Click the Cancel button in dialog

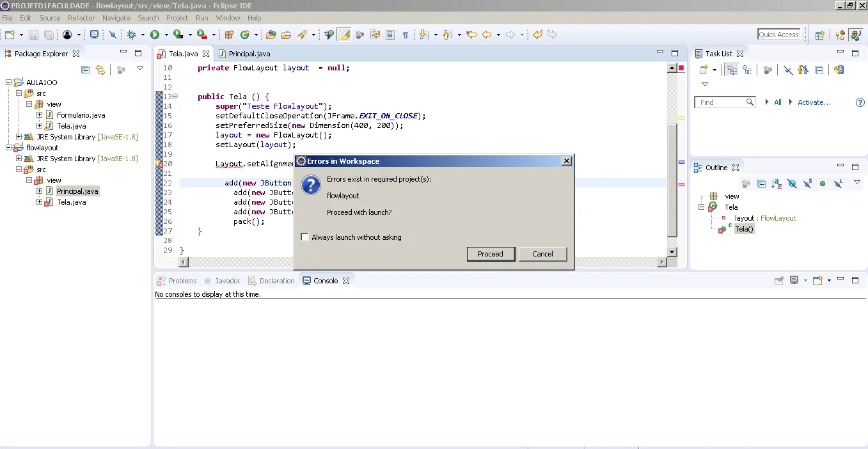542,254
